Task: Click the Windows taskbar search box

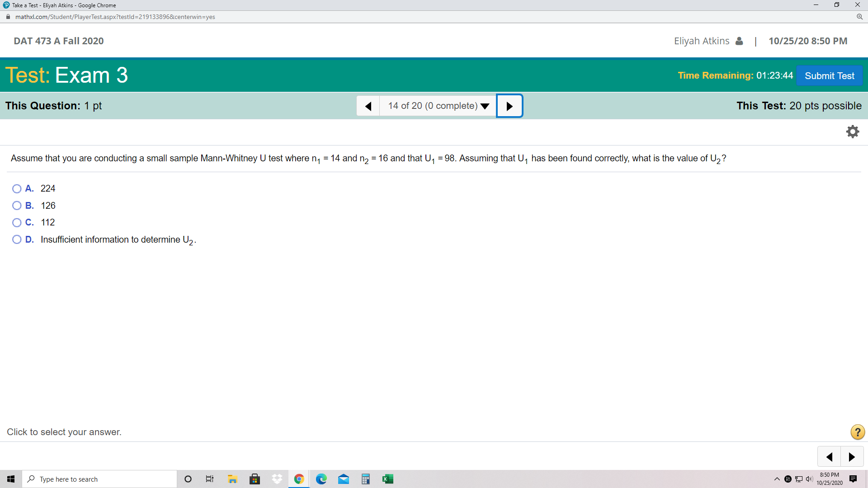Action: point(99,479)
